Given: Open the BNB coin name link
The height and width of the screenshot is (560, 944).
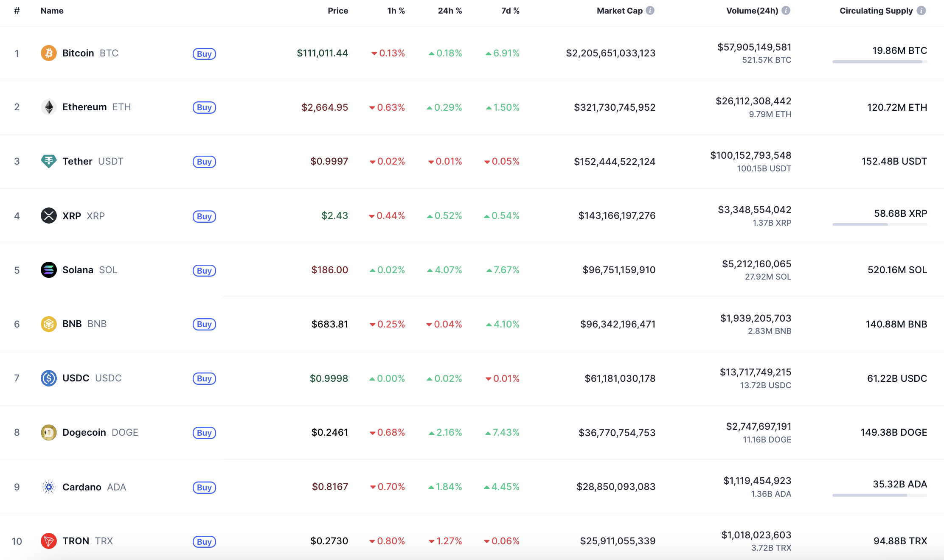Looking at the screenshot, I should click(72, 324).
